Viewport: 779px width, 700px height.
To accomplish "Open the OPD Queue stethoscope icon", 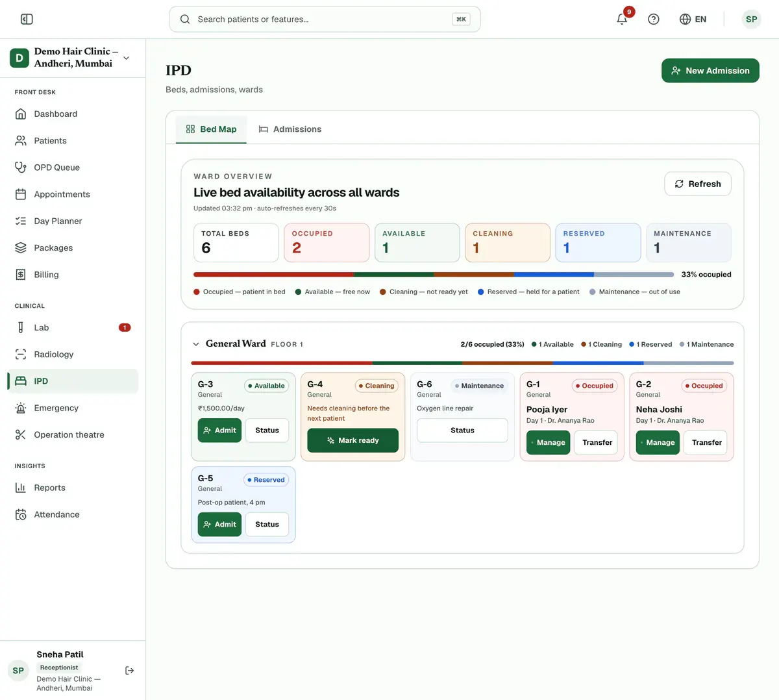I will coord(21,168).
